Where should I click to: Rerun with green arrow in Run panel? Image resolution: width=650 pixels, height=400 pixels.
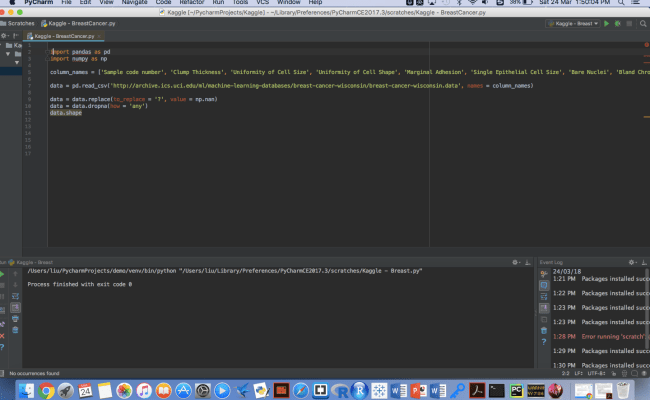(x=2, y=274)
